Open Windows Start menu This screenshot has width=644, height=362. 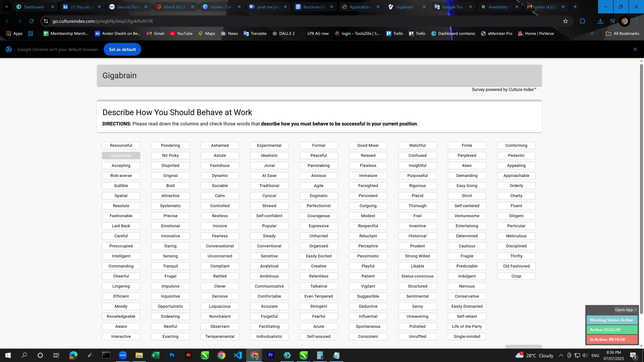(x=8, y=355)
